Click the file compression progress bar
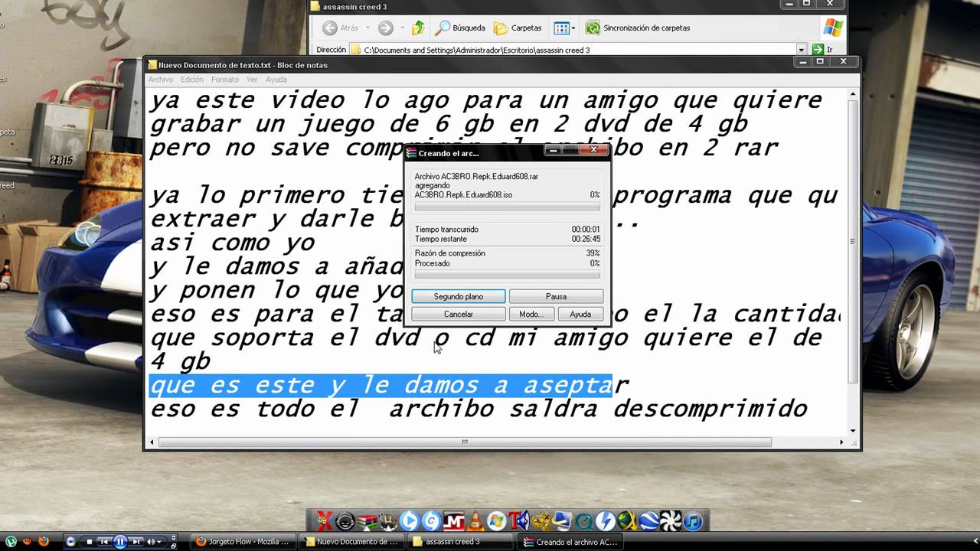The height and width of the screenshot is (551, 980). tap(507, 207)
